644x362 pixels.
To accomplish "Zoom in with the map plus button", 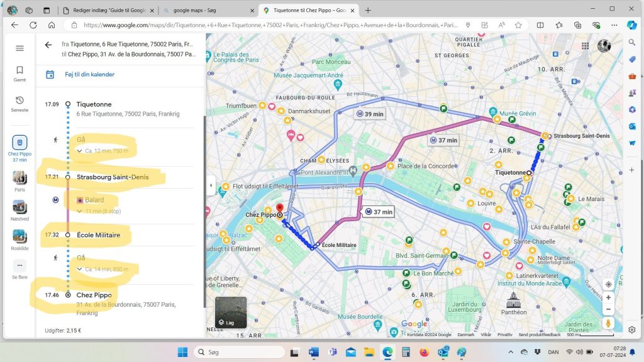I will [x=608, y=297].
